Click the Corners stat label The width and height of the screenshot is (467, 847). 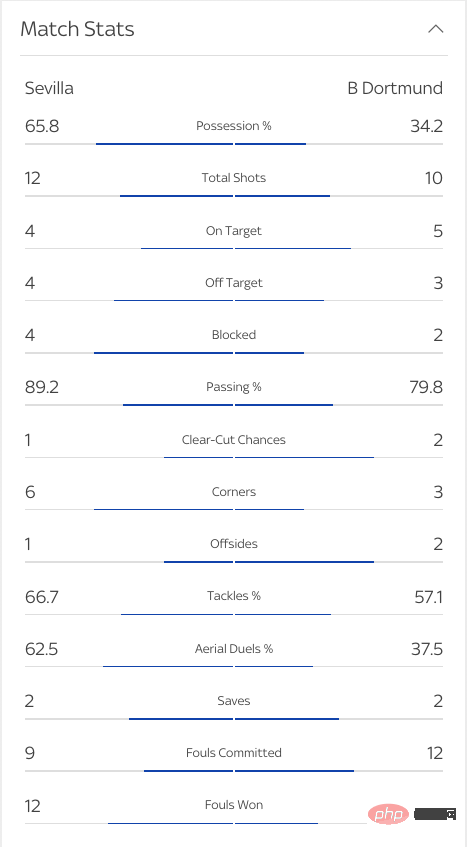pyautogui.click(x=234, y=492)
